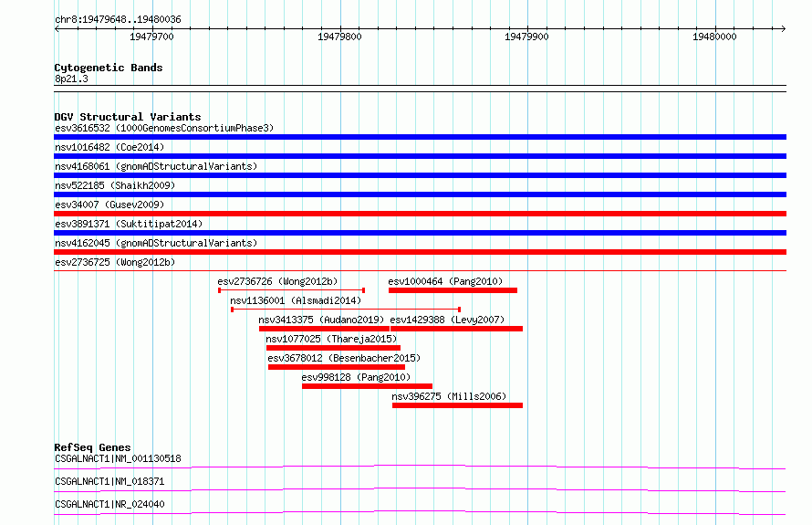
Task: Click the nsv396275 (Mills2006) variant label
Action: tap(449, 396)
